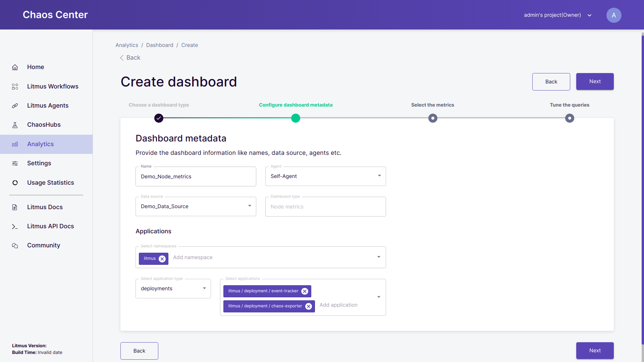Click the Litmus Agents link icon
644x362 pixels.
15,106
